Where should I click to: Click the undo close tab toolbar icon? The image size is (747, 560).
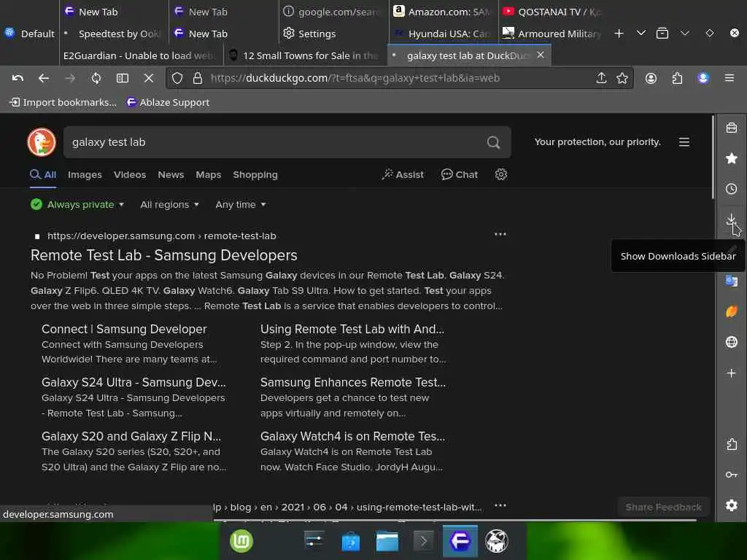[18, 78]
